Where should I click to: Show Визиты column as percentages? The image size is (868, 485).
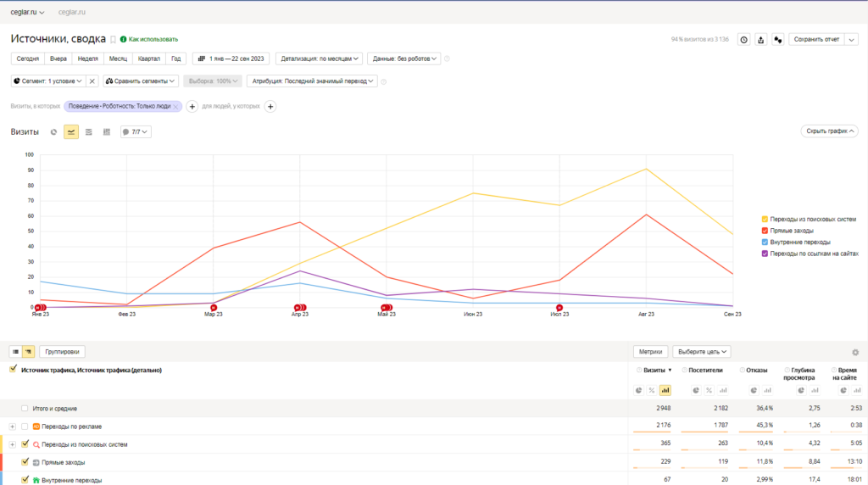pos(652,390)
